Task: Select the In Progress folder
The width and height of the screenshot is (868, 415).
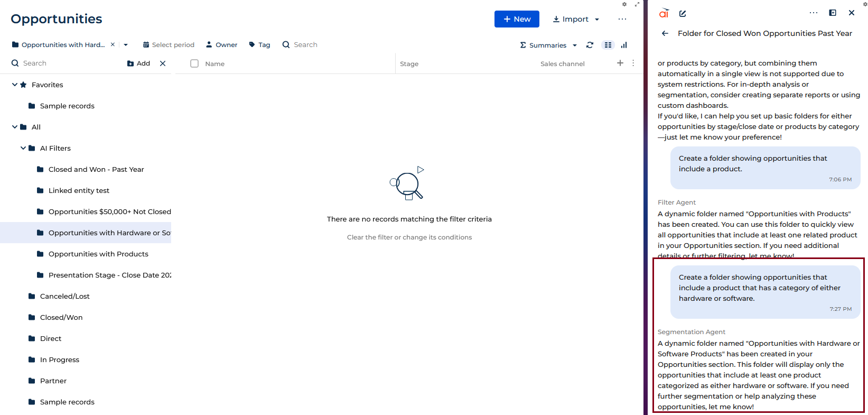Action: (x=60, y=359)
